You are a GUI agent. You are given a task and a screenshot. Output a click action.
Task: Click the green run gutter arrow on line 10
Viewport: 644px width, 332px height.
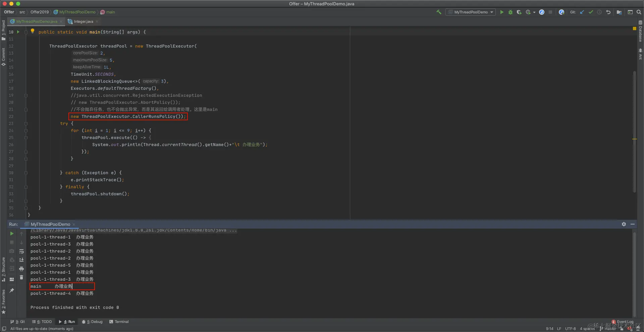18,32
